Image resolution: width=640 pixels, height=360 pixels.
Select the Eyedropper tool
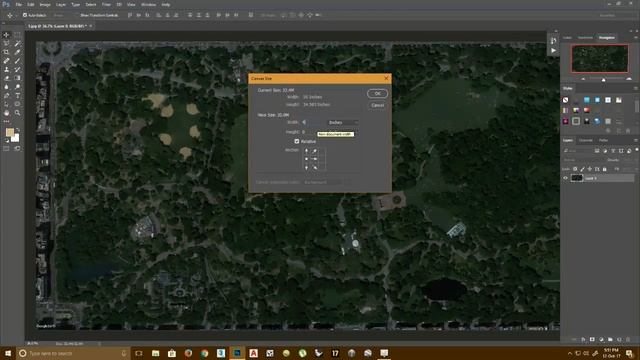pyautogui.click(x=17, y=52)
